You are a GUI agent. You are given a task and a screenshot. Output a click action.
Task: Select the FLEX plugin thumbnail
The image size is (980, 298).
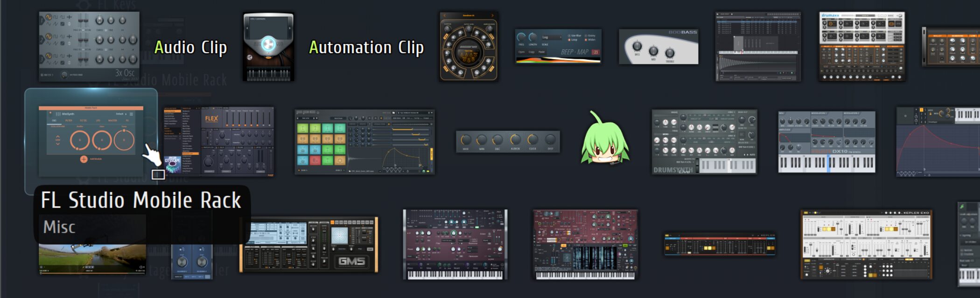(x=218, y=142)
